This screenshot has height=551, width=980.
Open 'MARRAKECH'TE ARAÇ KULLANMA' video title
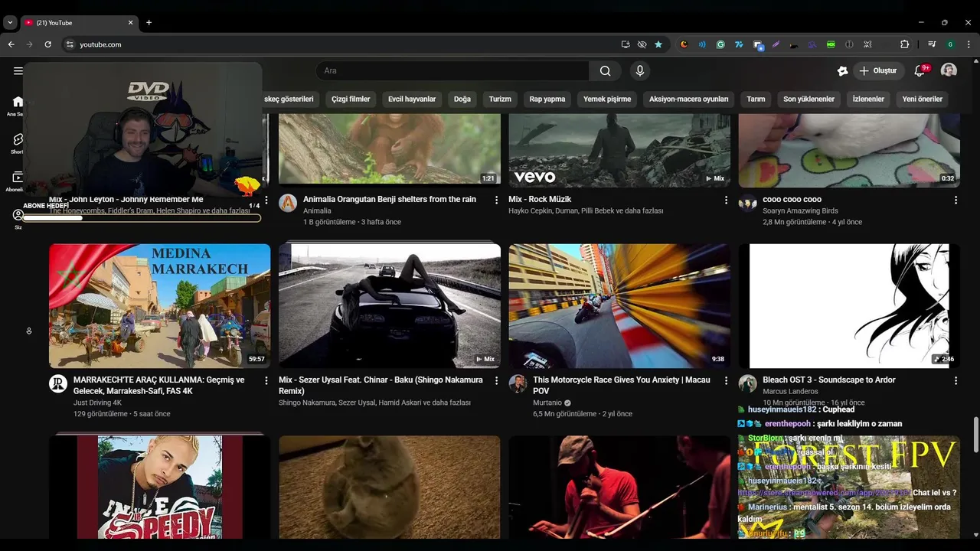pos(159,385)
